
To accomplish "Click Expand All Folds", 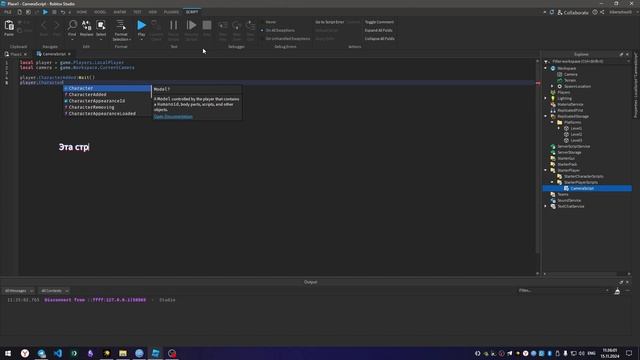I will pyautogui.click(x=378, y=30).
